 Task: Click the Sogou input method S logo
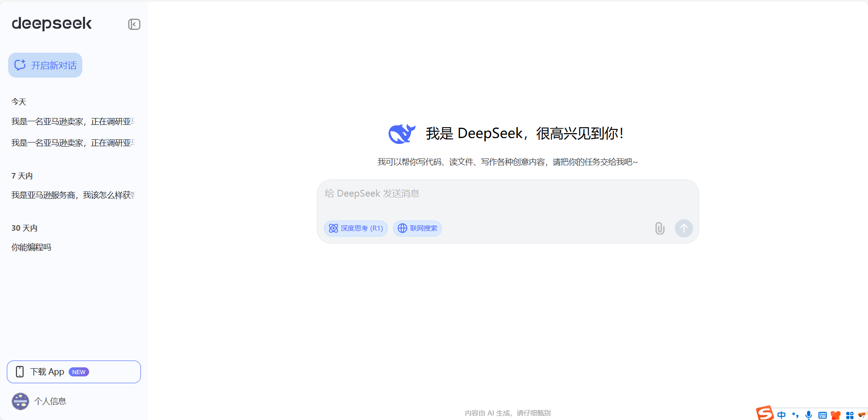765,413
